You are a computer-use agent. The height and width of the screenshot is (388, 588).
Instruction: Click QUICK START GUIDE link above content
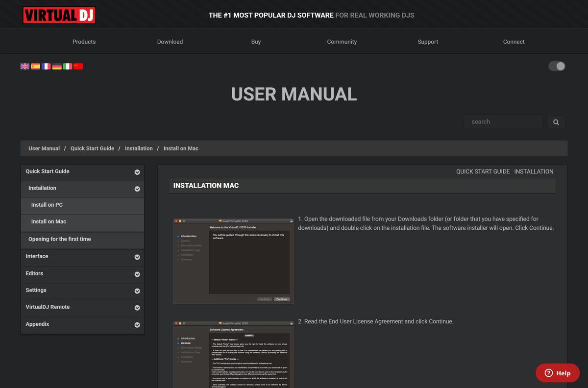tap(483, 171)
